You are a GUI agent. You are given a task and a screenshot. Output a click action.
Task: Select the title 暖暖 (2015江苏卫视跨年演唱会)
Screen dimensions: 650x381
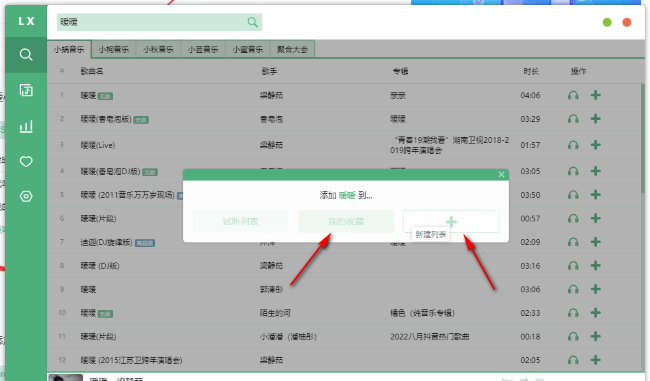tap(131, 360)
